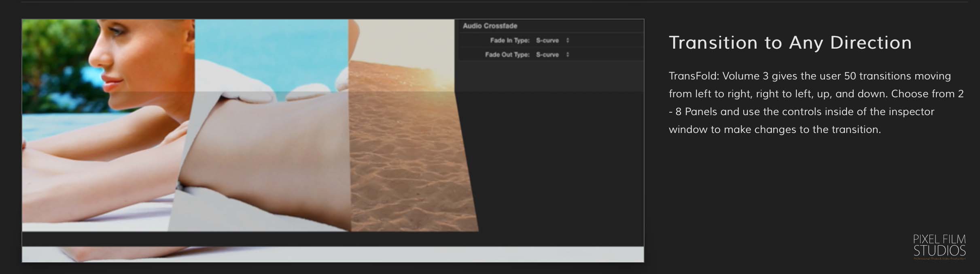
Task: Click the Audio Crossfade section header
Action: (490, 26)
